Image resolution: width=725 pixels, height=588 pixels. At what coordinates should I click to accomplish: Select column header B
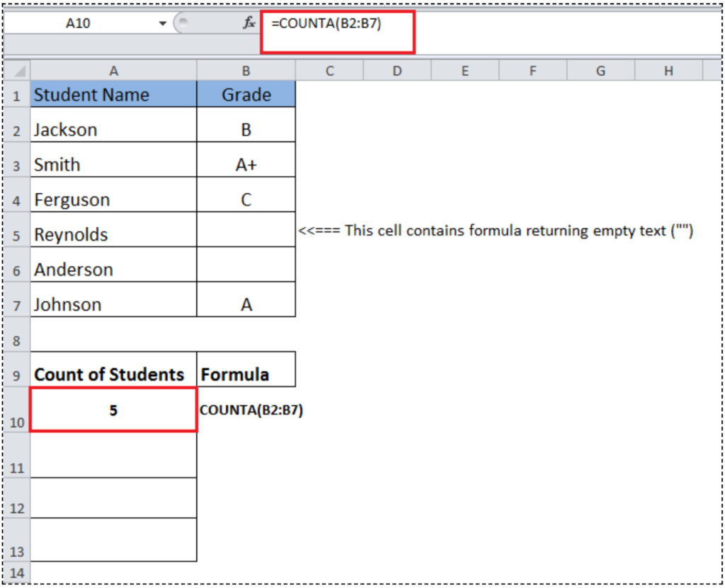[246, 70]
